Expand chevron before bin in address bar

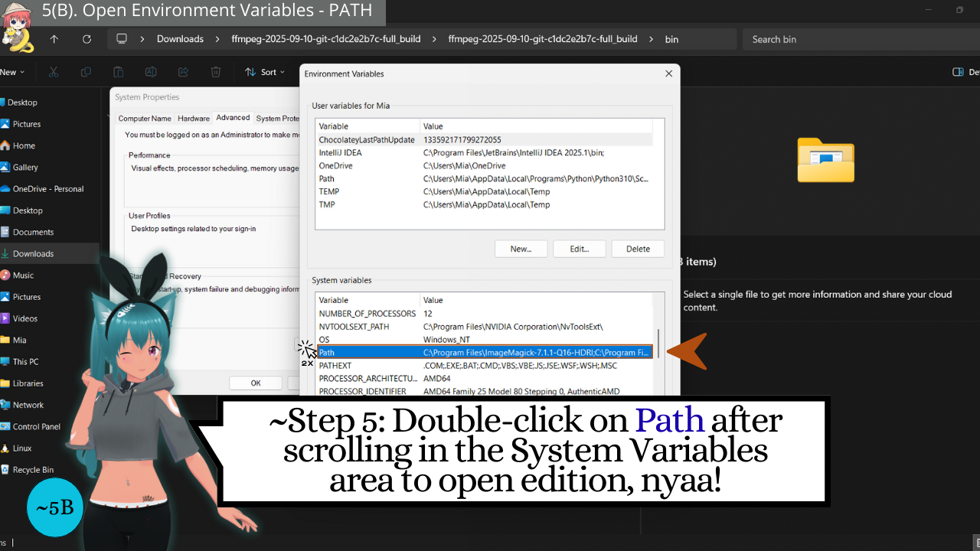(651, 39)
